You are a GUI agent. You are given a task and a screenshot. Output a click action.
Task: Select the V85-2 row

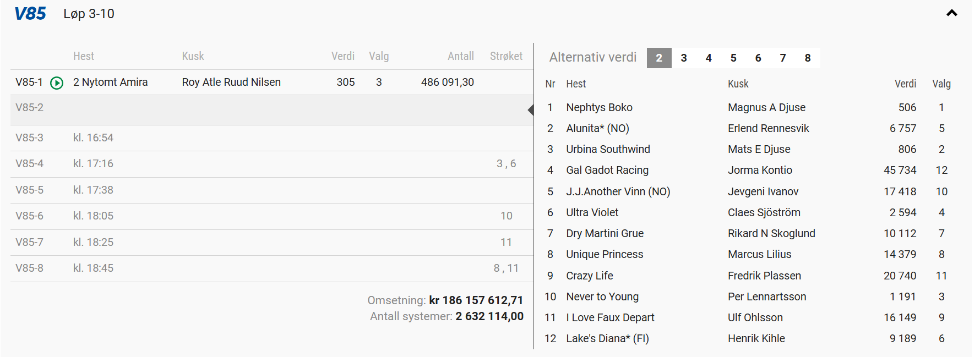click(x=270, y=108)
